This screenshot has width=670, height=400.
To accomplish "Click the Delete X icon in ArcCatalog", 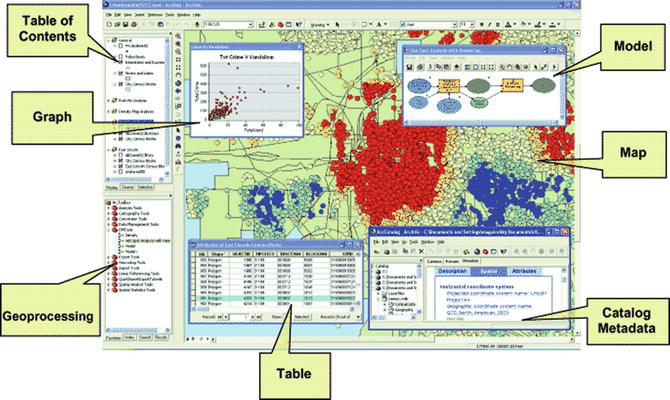I will [x=421, y=251].
